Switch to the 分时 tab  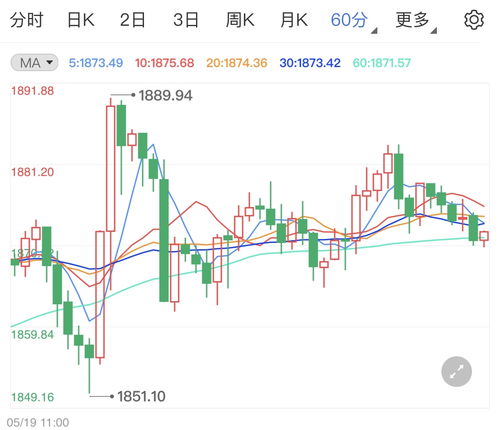click(x=26, y=20)
